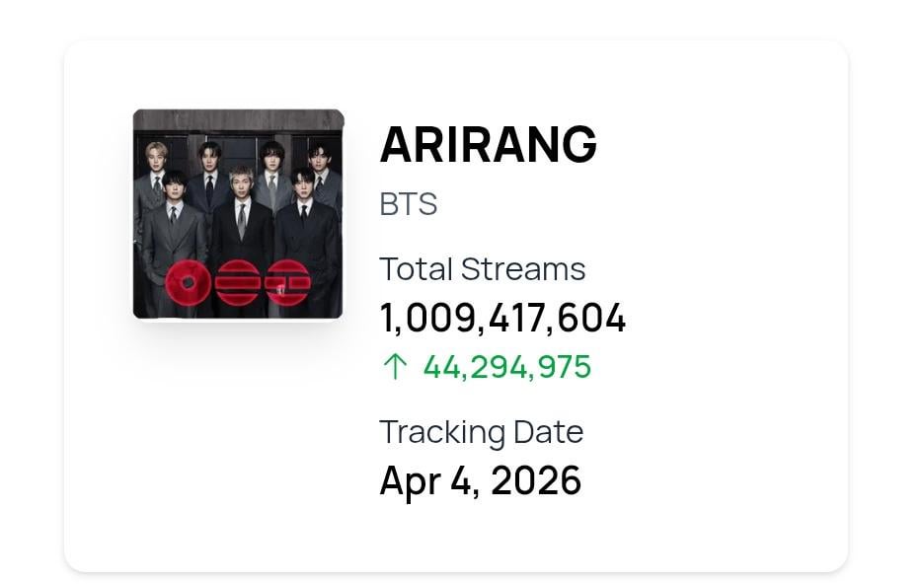Click the green 44,294,975 daily increase value

[x=506, y=367]
